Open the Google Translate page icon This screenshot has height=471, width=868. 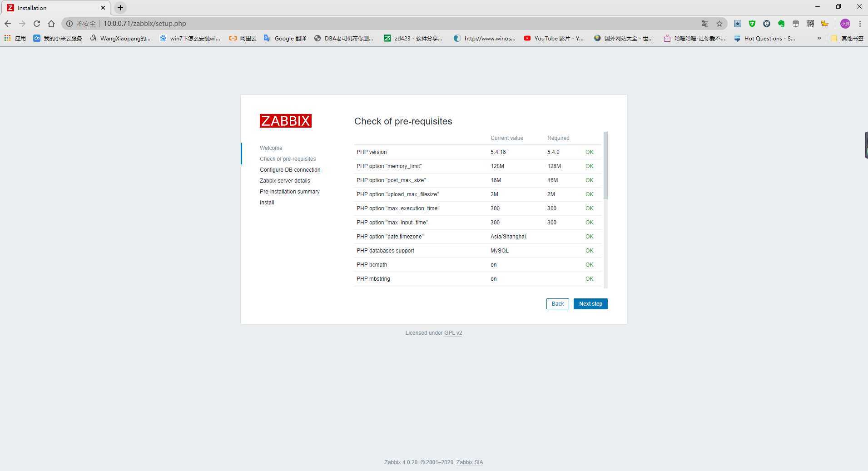705,24
